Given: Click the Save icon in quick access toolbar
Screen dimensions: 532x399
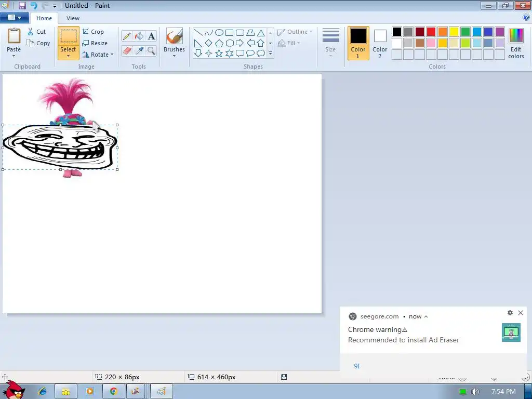Looking at the screenshot, I should click(x=22, y=5).
